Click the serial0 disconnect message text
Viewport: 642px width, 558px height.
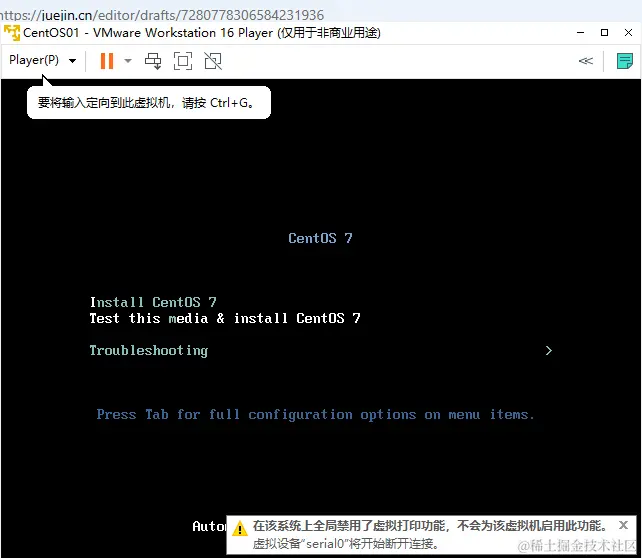tap(346, 544)
